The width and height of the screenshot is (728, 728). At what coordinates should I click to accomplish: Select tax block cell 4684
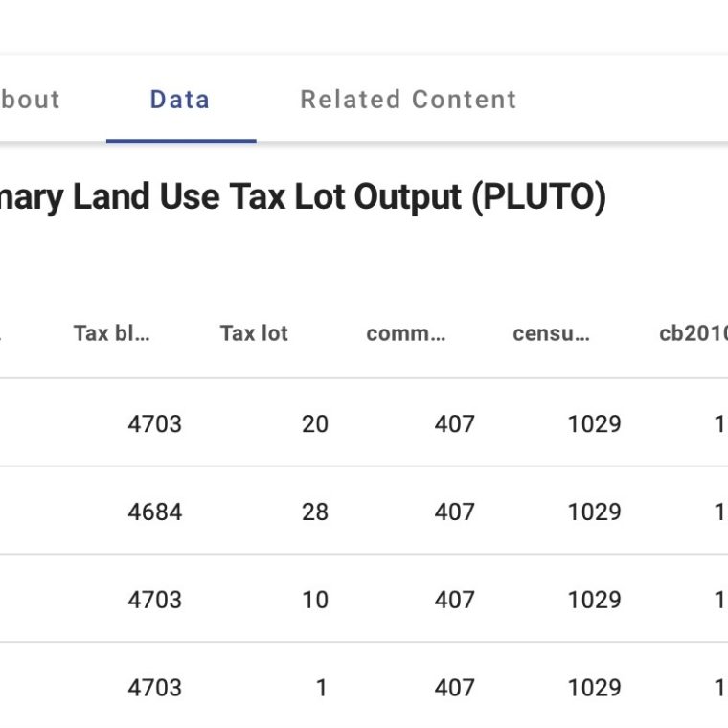pos(154,512)
